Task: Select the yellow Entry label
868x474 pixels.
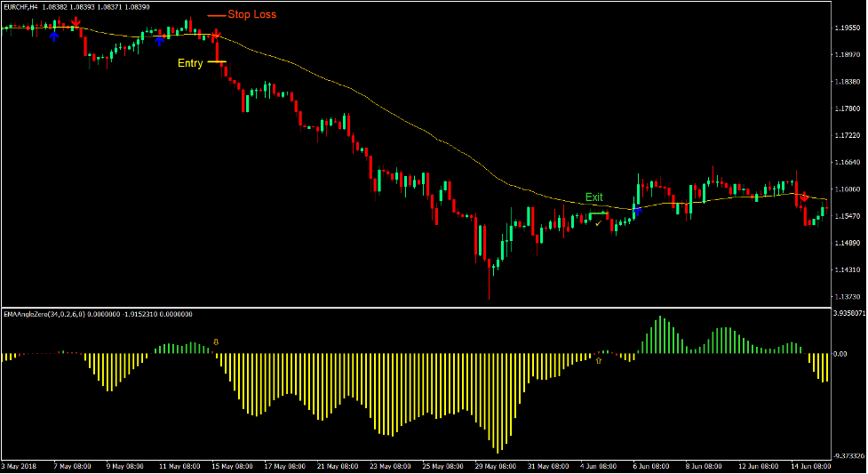Action: (x=190, y=63)
